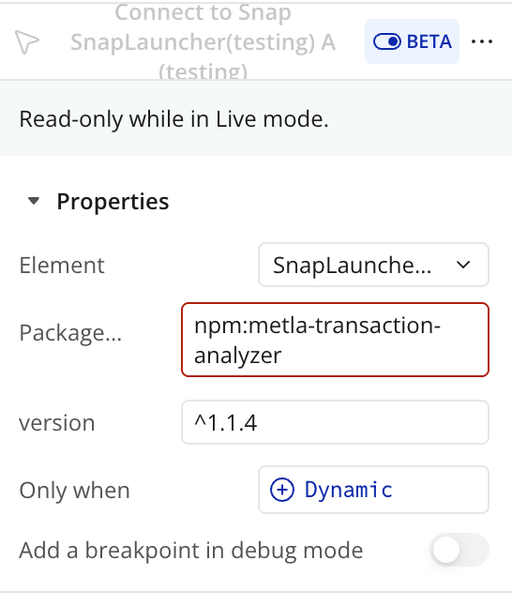Click the Properties section heading
Image resolution: width=512 pixels, height=593 pixels.
point(113,201)
